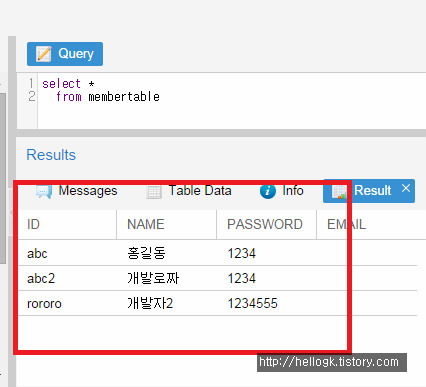The width and height of the screenshot is (426, 387).
Task: Close the Result tab
Action: (406, 188)
